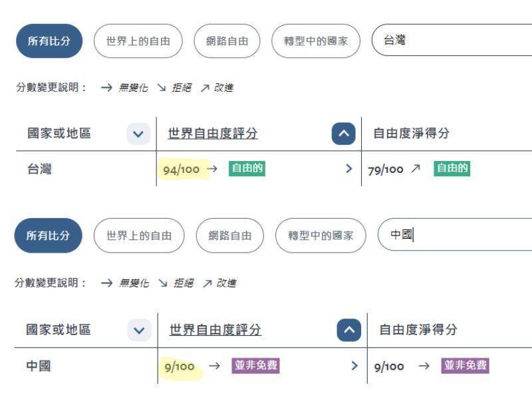The width and height of the screenshot is (532, 399).
Task: Click the right arrow beside Taiwan's highlighted 94/100
Action: (x=212, y=169)
